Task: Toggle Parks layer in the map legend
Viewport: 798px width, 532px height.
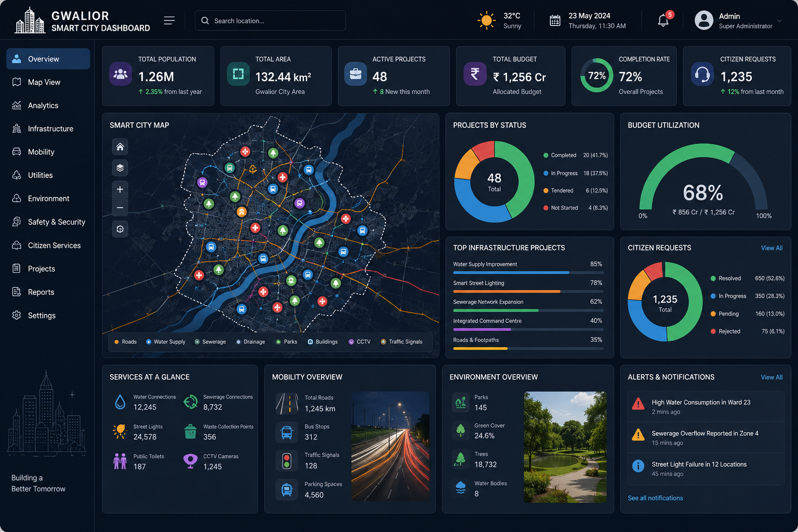Action: click(x=287, y=342)
